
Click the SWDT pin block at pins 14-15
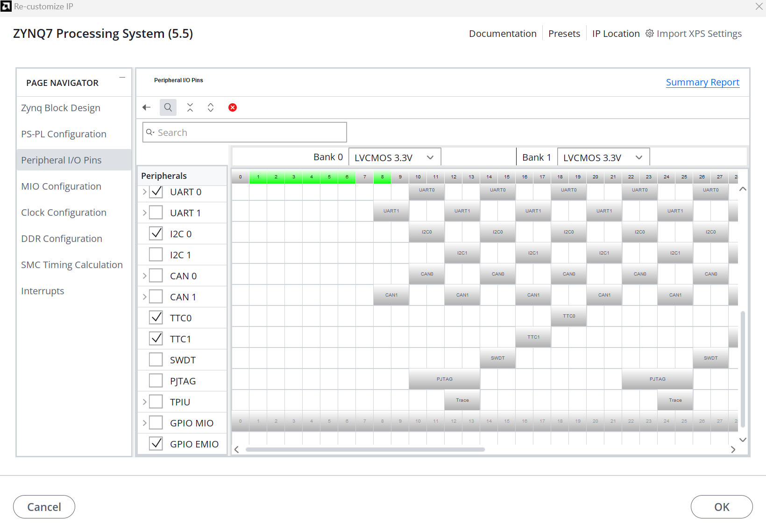pyautogui.click(x=498, y=358)
